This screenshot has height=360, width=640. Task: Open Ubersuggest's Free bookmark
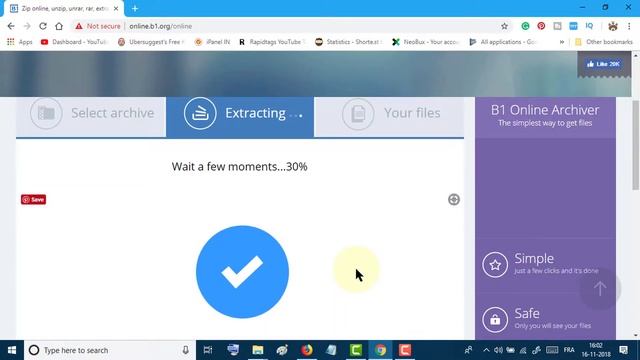point(151,42)
